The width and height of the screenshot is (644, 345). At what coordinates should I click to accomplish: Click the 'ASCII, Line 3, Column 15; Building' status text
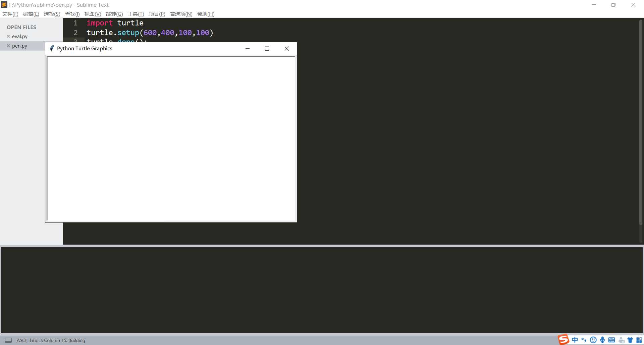[51, 340]
